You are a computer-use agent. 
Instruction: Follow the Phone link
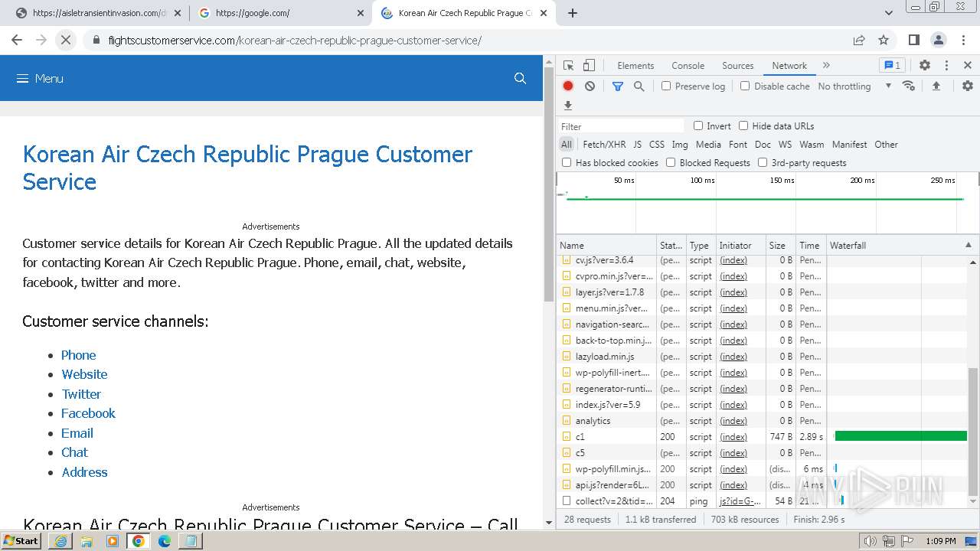(79, 355)
